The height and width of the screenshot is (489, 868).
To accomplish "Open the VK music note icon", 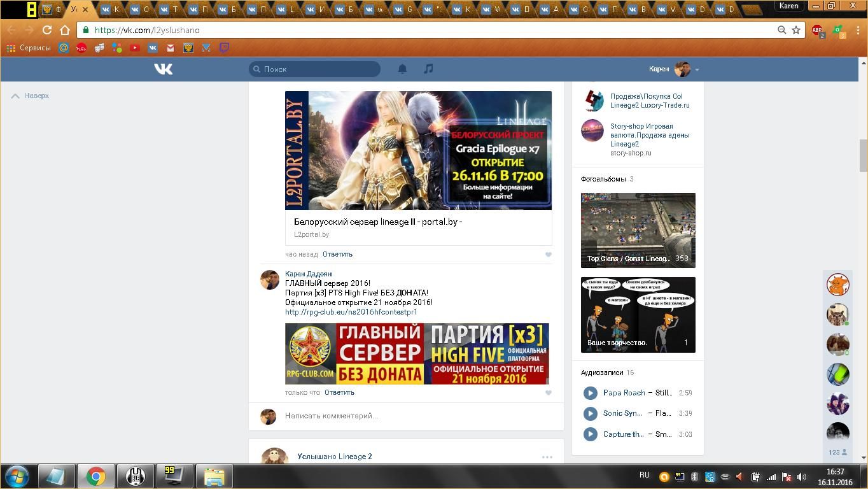I will (428, 69).
